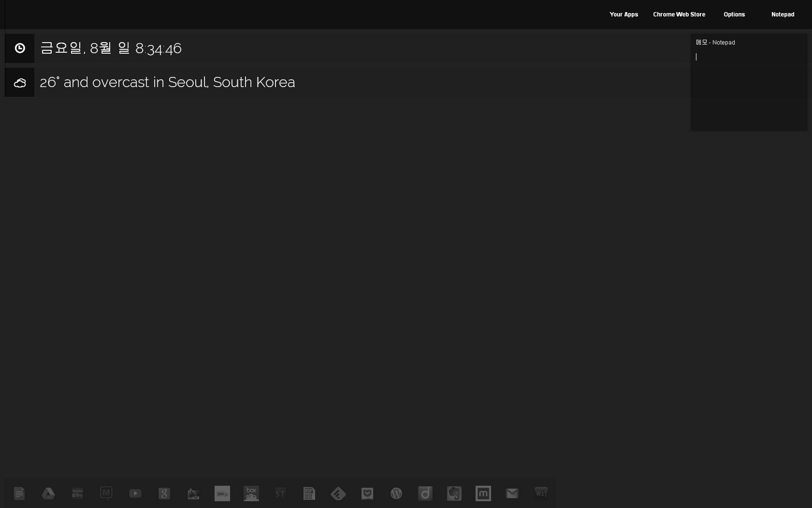Image resolution: width=812 pixels, height=508 pixels.
Task: Open the Google Docs app icon
Action: click(x=19, y=493)
